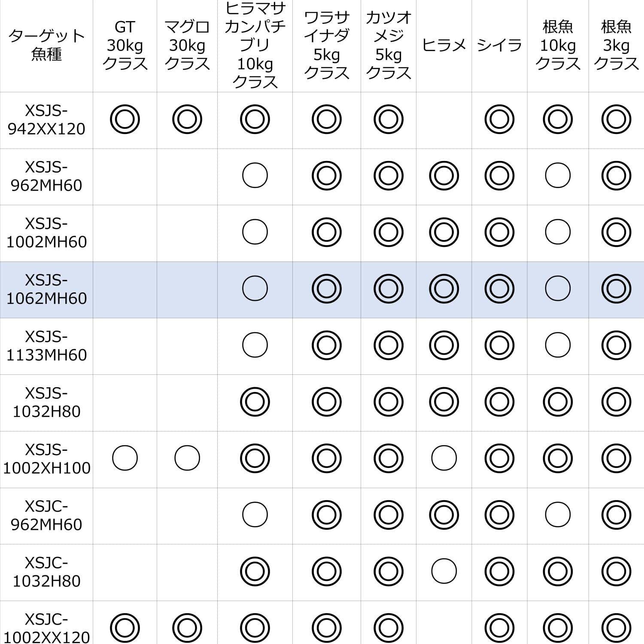The height and width of the screenshot is (644, 644).
Task: Click the GT 30kg double-circle for XSJS-942XX120
Action: click(x=125, y=119)
